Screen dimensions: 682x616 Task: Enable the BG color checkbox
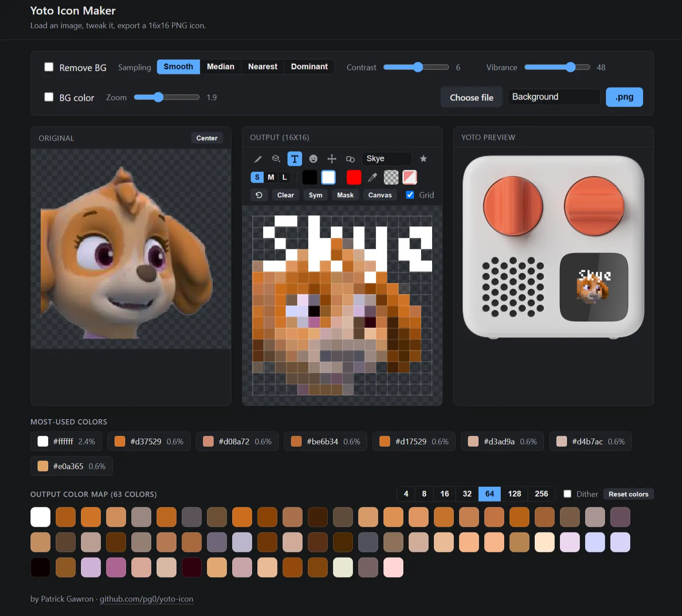pos(49,97)
